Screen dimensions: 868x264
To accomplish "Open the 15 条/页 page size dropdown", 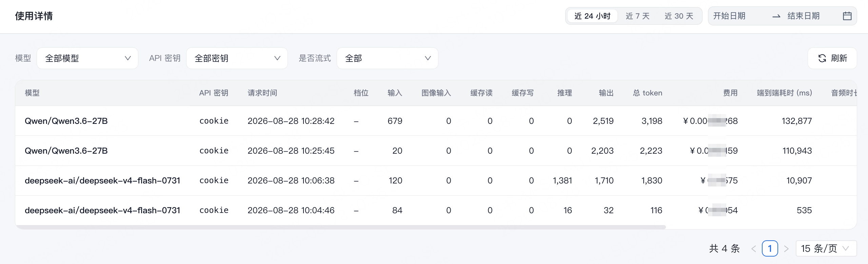I will coord(826,248).
